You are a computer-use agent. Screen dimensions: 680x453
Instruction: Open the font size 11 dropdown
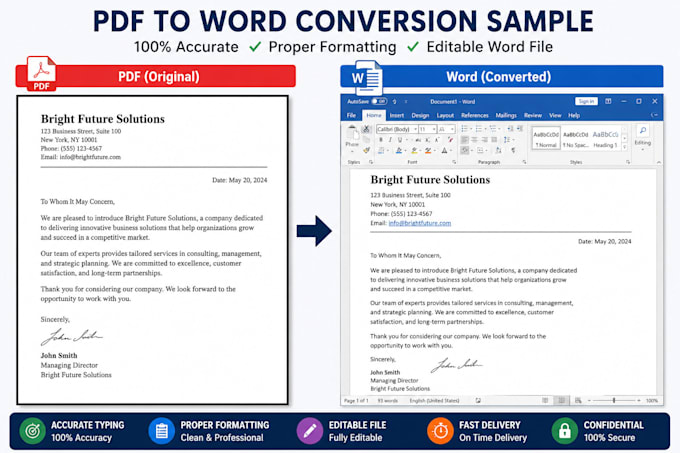tap(434, 129)
